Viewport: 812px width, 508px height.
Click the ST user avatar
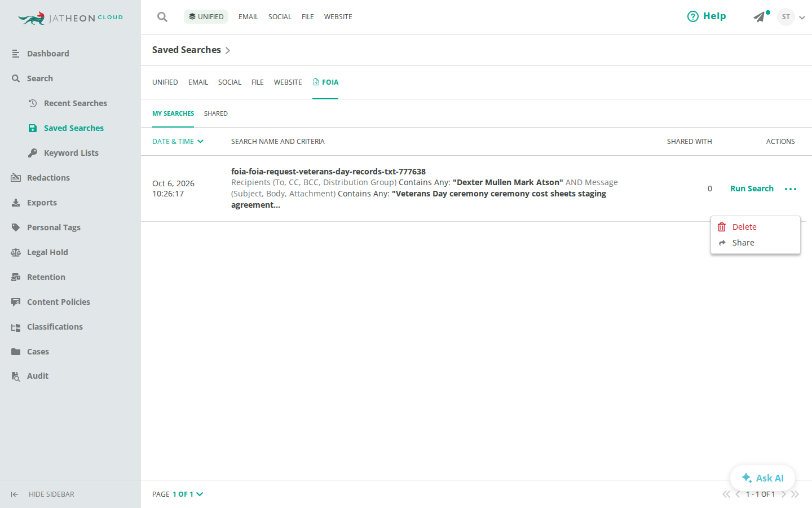point(785,17)
